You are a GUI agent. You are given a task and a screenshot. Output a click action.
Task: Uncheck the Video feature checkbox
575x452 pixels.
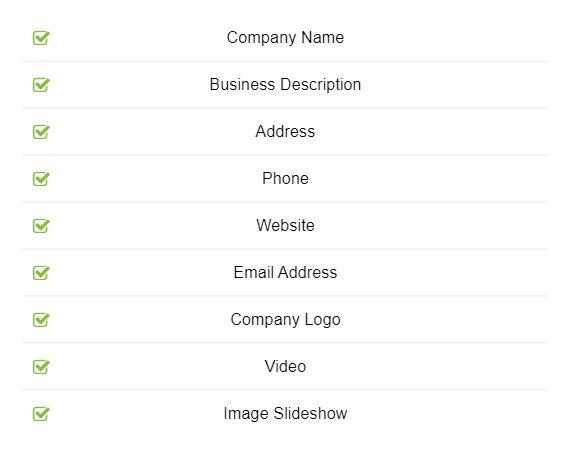pyautogui.click(x=41, y=366)
